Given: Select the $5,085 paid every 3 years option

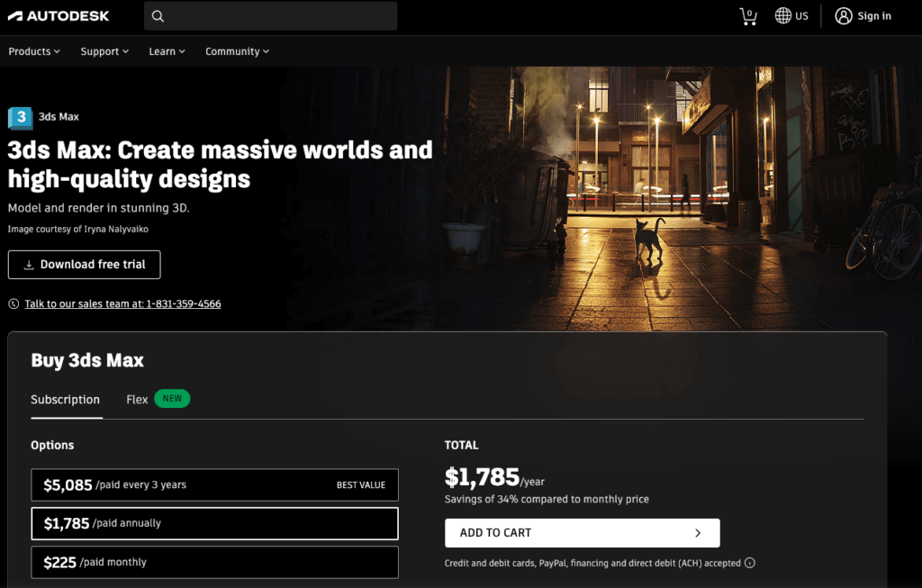Looking at the screenshot, I should coord(214,485).
